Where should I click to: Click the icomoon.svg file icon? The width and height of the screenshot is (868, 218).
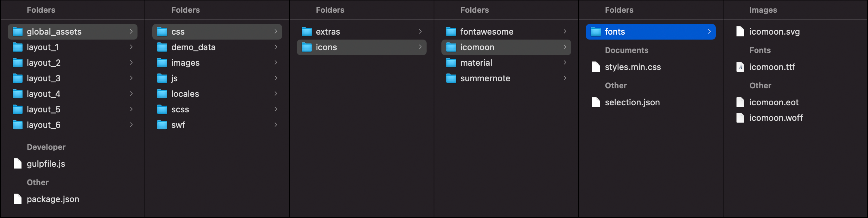(x=740, y=31)
